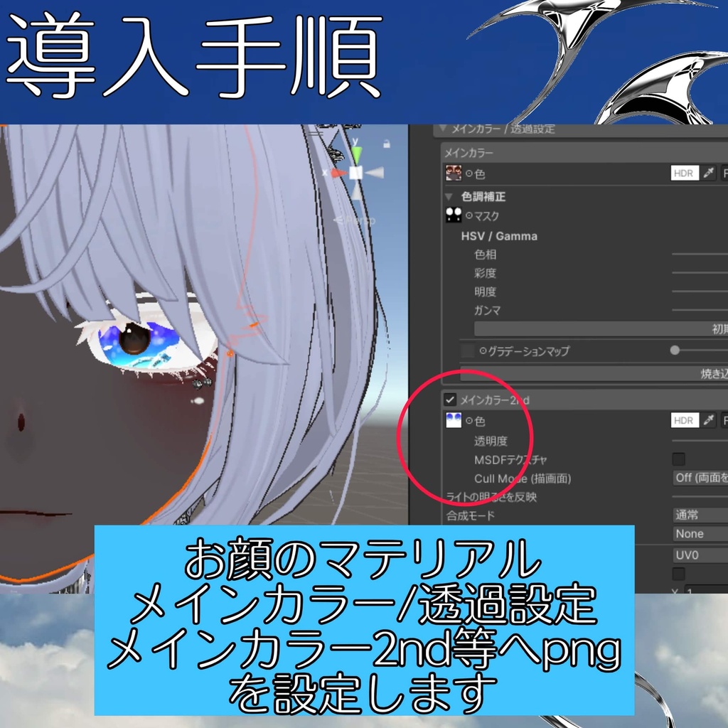Pick color with eyedropper in メインカラー2nd row
This screenshot has width=728, height=728.
(x=708, y=420)
